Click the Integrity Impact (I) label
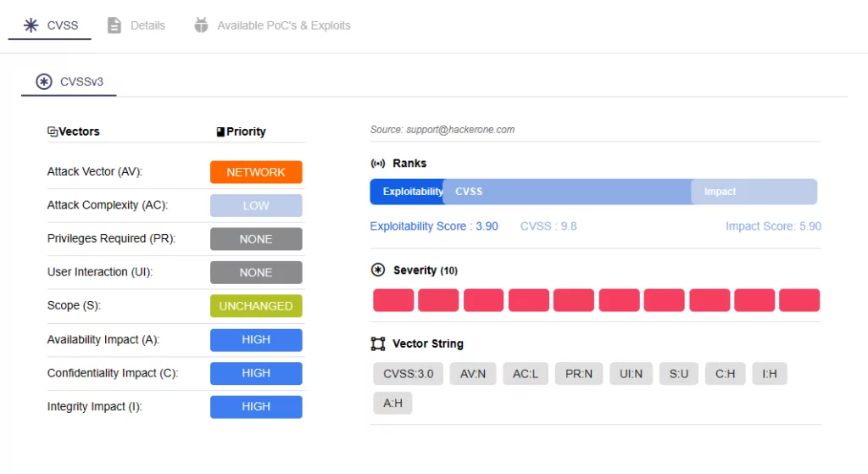The image size is (868, 474). pos(94,406)
